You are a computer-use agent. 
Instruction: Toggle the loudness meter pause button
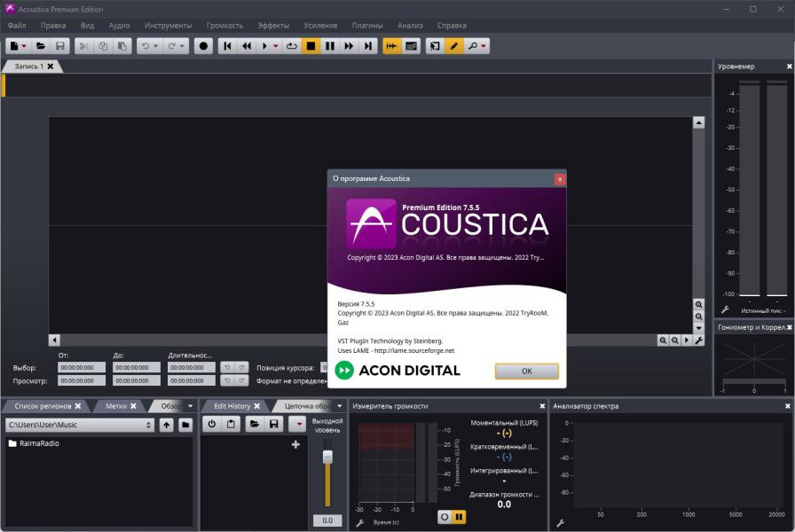[459, 517]
